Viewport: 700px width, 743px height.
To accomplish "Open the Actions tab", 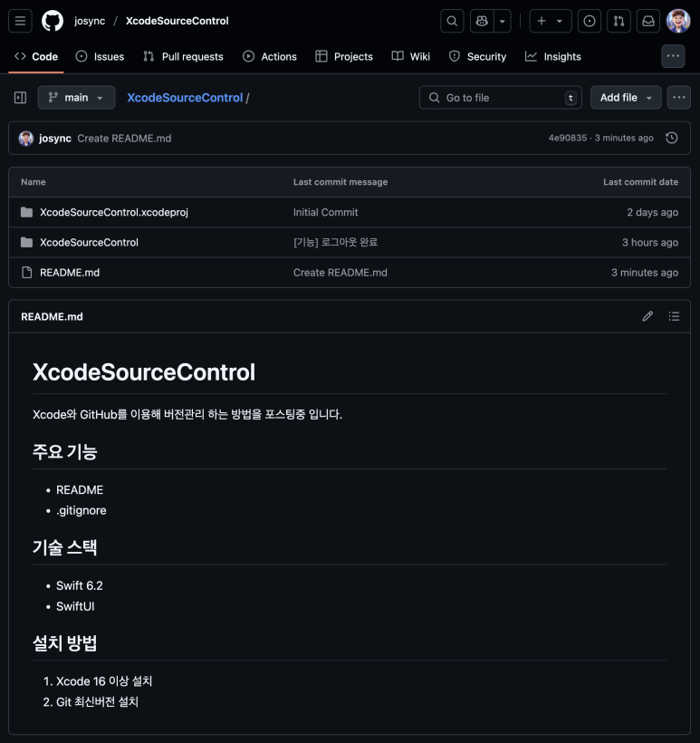I will [x=270, y=56].
